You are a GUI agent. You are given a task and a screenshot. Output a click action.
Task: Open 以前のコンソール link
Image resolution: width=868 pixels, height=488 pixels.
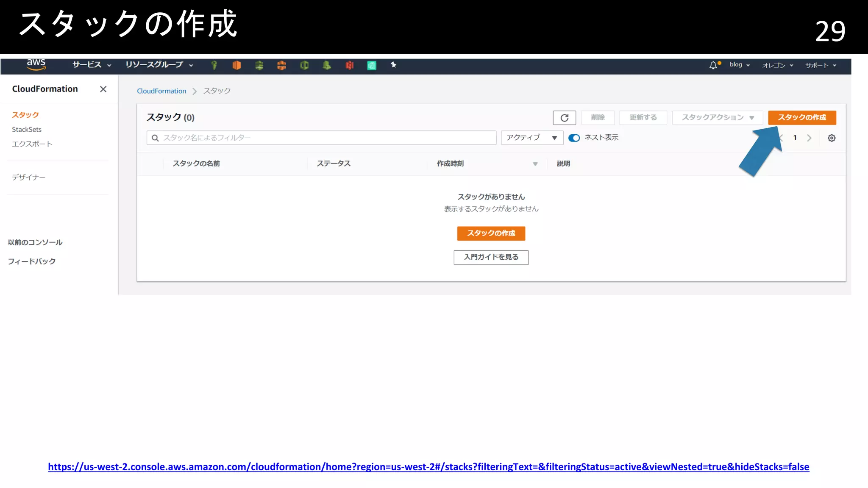coord(35,242)
